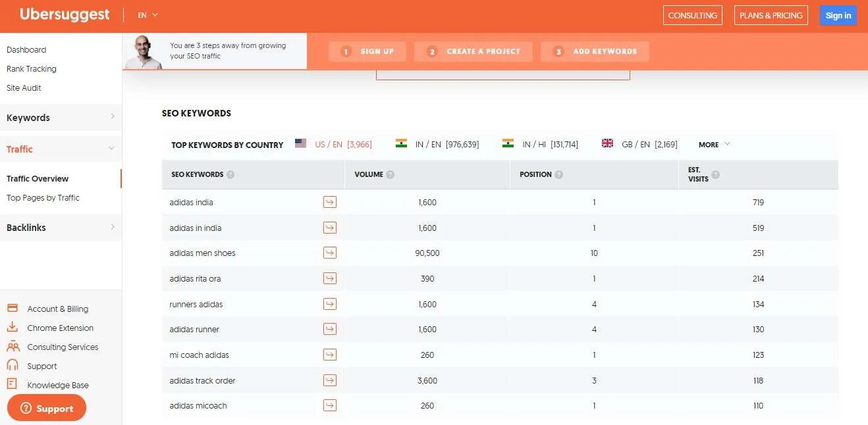Select the GB / EN country tab
Image resolution: width=868 pixels, height=425 pixels.
(x=639, y=144)
